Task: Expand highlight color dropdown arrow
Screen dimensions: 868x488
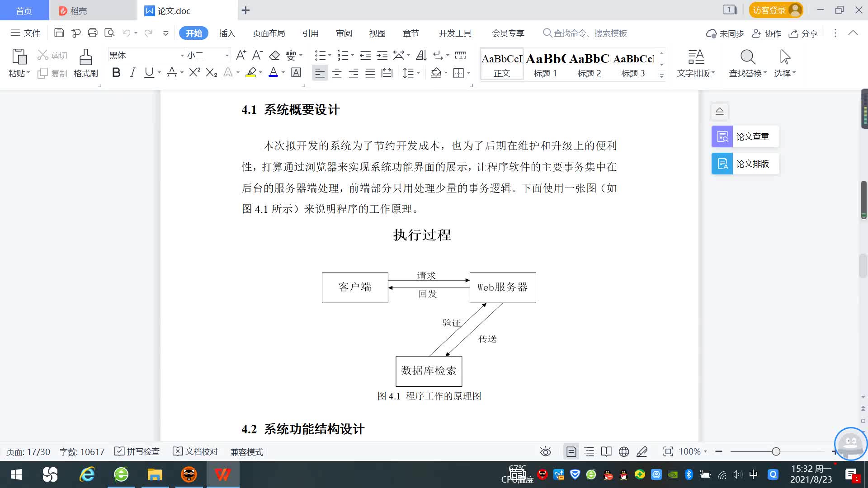Action: [x=261, y=72]
